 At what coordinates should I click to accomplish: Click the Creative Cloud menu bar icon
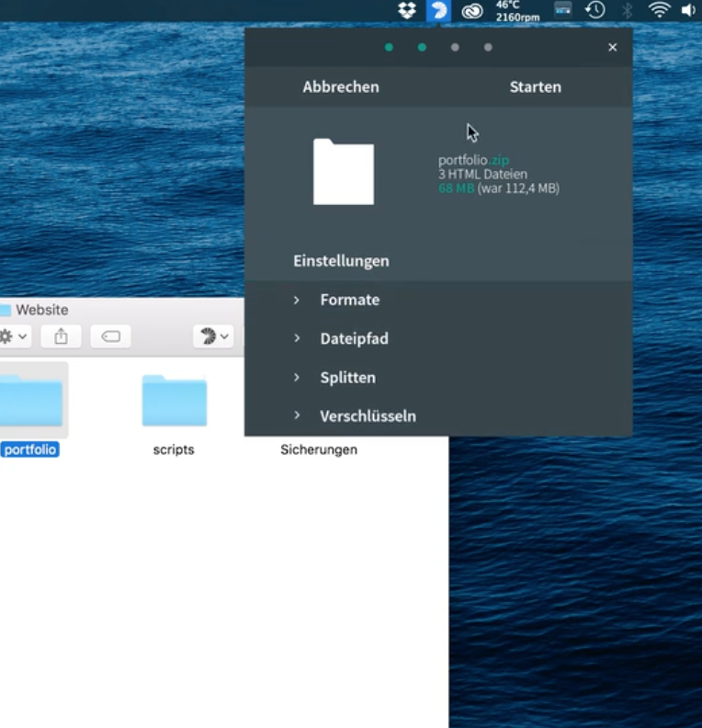pos(471,11)
